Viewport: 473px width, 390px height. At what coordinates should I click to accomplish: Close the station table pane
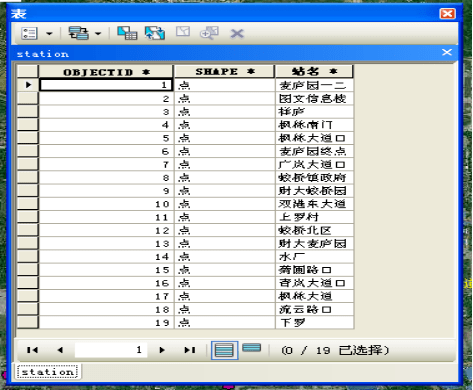[x=447, y=52]
